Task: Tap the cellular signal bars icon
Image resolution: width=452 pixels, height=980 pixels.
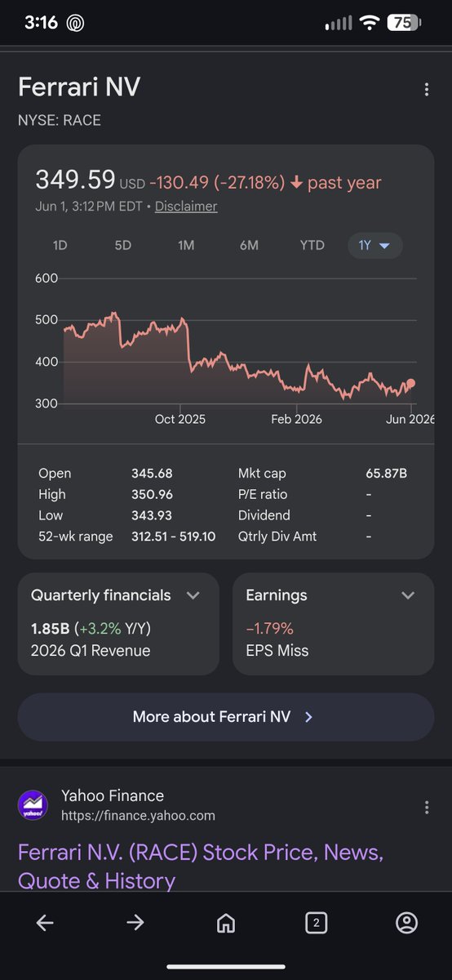Action: point(339,24)
